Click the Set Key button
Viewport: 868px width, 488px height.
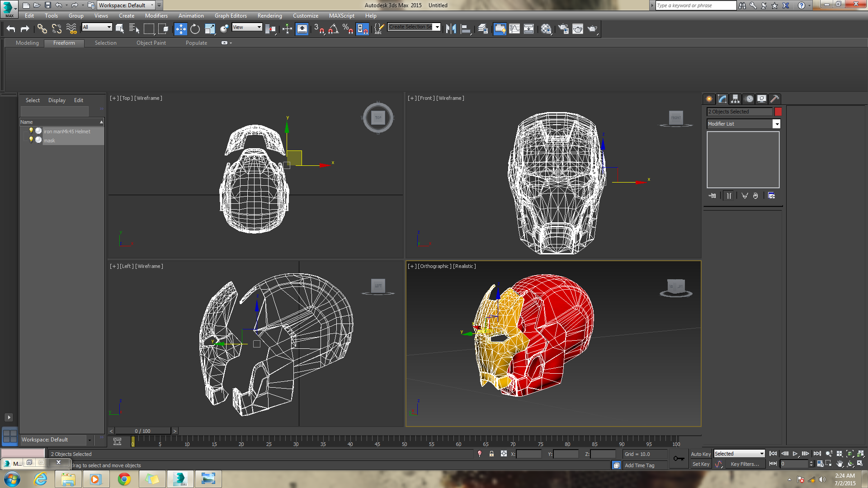[x=701, y=464]
